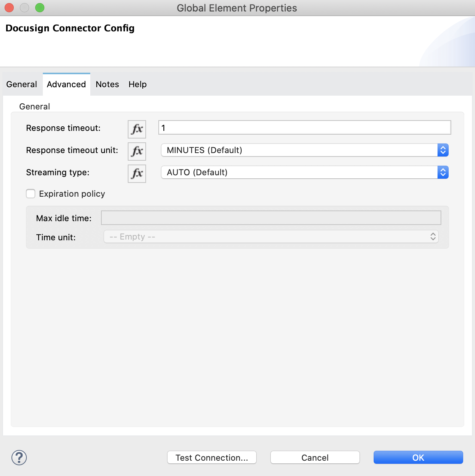Click the Response timeout label
Image resolution: width=475 pixels, height=476 pixels.
(x=63, y=128)
